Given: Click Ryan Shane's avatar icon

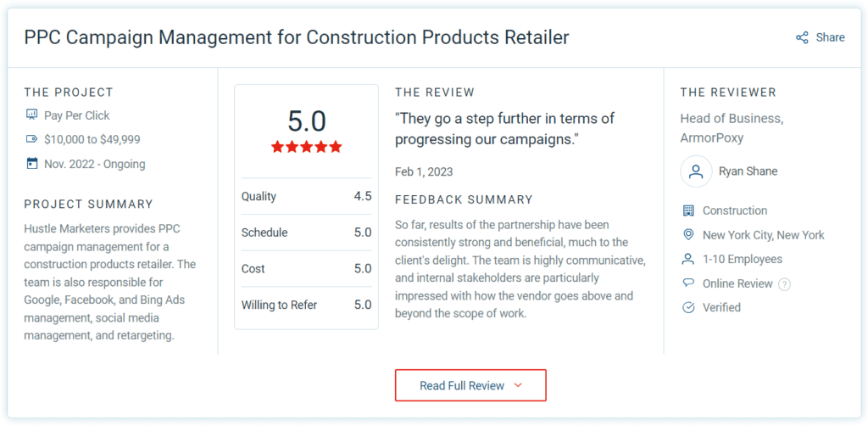Looking at the screenshot, I should tap(696, 171).
